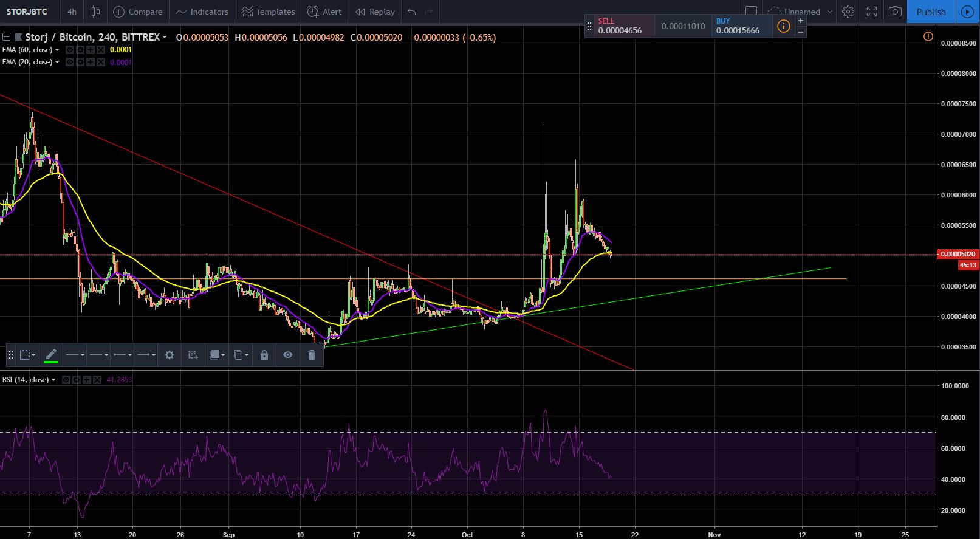Click the undo arrow in top toolbar

click(x=412, y=12)
